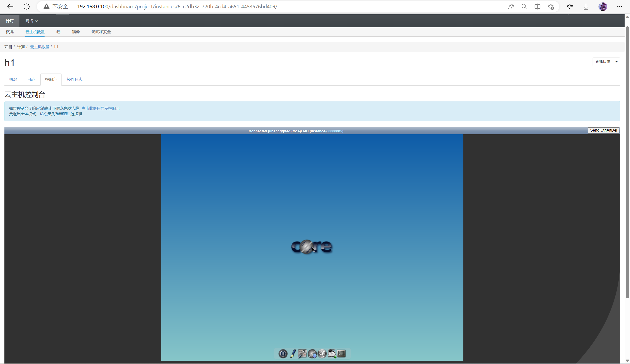Click browser refresh icon

tap(27, 6)
